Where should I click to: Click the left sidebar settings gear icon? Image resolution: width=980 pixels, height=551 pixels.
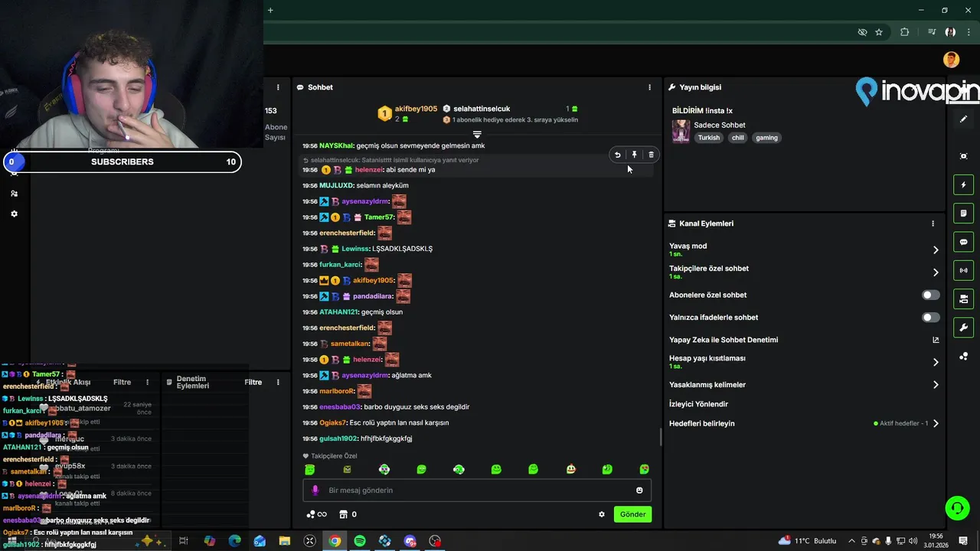pyautogui.click(x=14, y=214)
